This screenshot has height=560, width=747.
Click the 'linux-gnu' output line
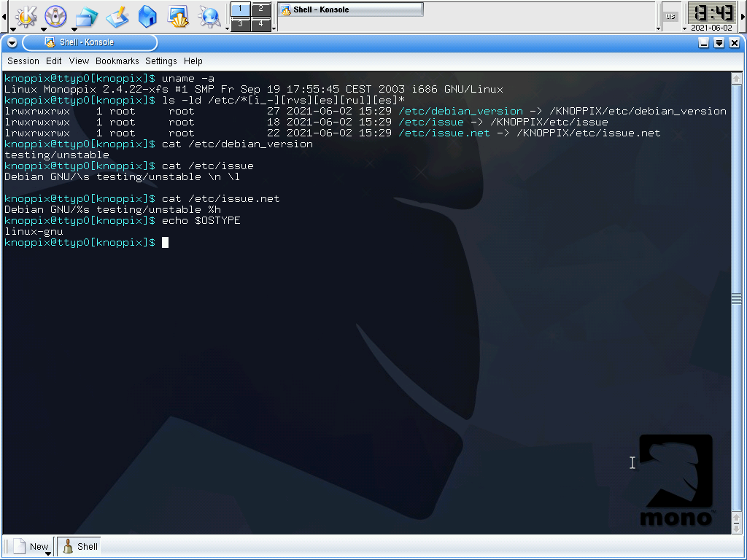pos(34,232)
